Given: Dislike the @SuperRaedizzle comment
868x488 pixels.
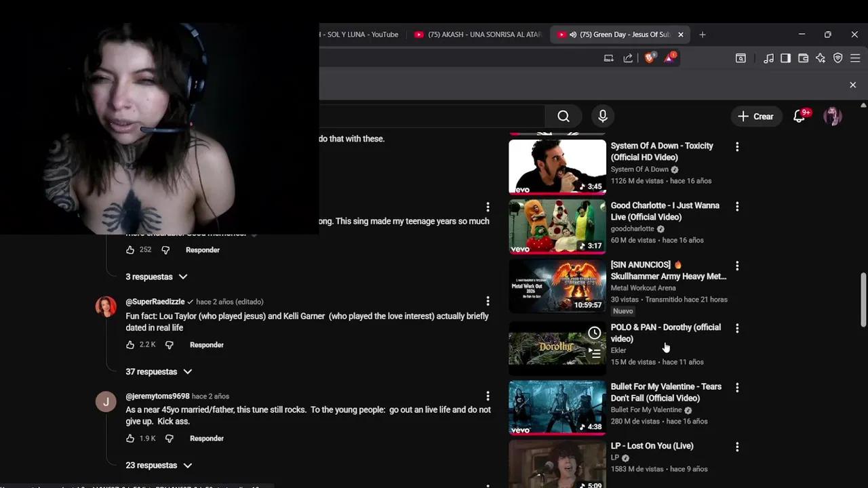Looking at the screenshot, I should [170, 345].
